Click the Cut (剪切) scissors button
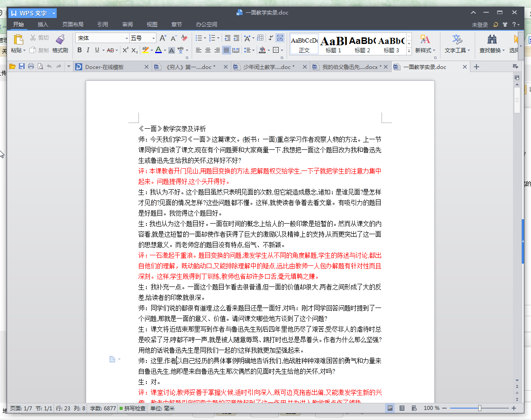Viewport: 531px width, 420px height. pyautogui.click(x=39, y=38)
